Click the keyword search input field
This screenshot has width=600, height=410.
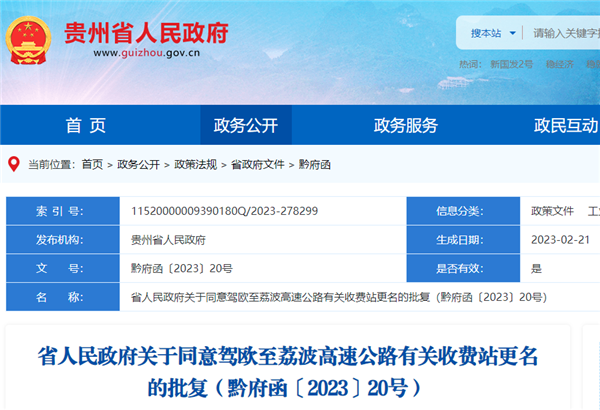click(x=565, y=33)
